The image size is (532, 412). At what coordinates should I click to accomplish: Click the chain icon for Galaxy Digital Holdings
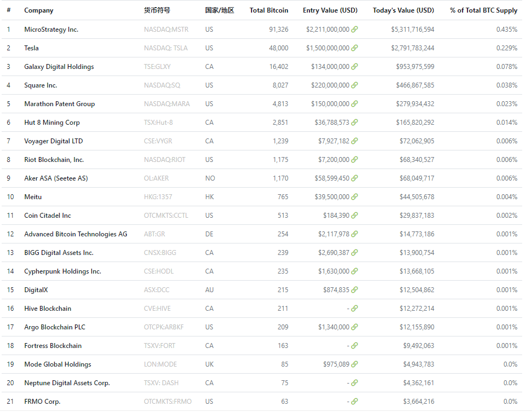pyautogui.click(x=354, y=67)
